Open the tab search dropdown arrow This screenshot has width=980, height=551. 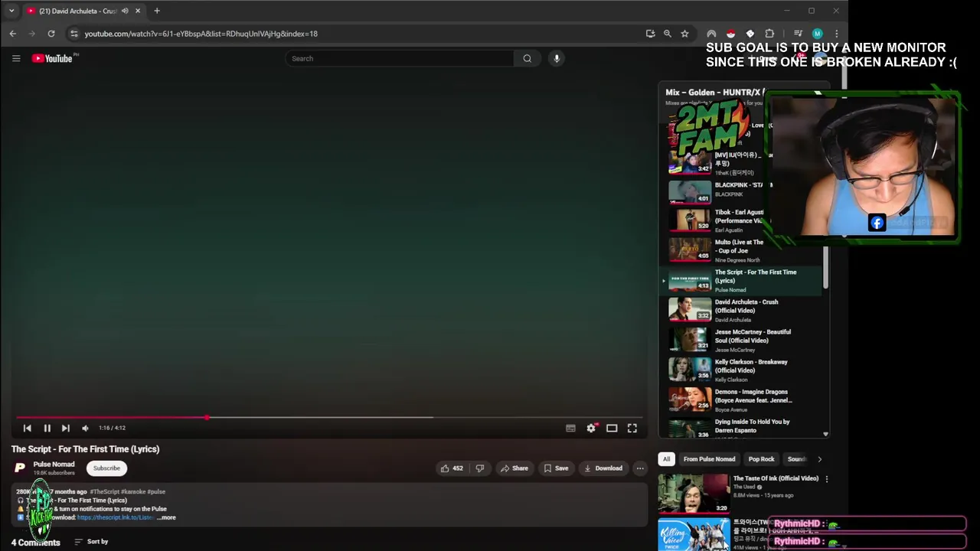click(11, 11)
